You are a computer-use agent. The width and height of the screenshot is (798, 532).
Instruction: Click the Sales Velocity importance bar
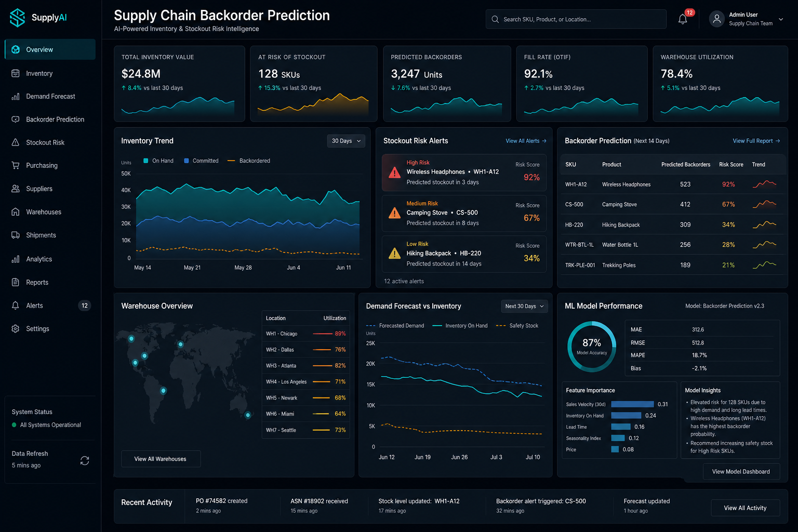pos(632,404)
